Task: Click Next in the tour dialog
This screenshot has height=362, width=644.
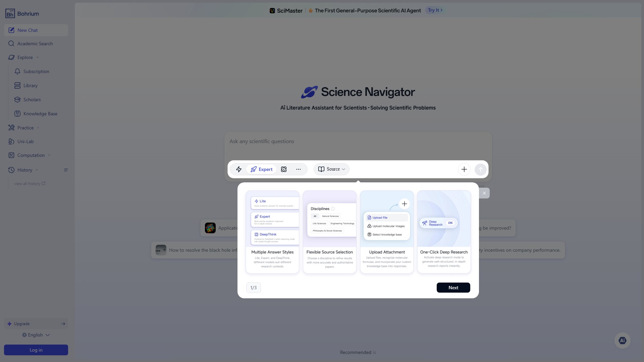Action: pos(453,288)
